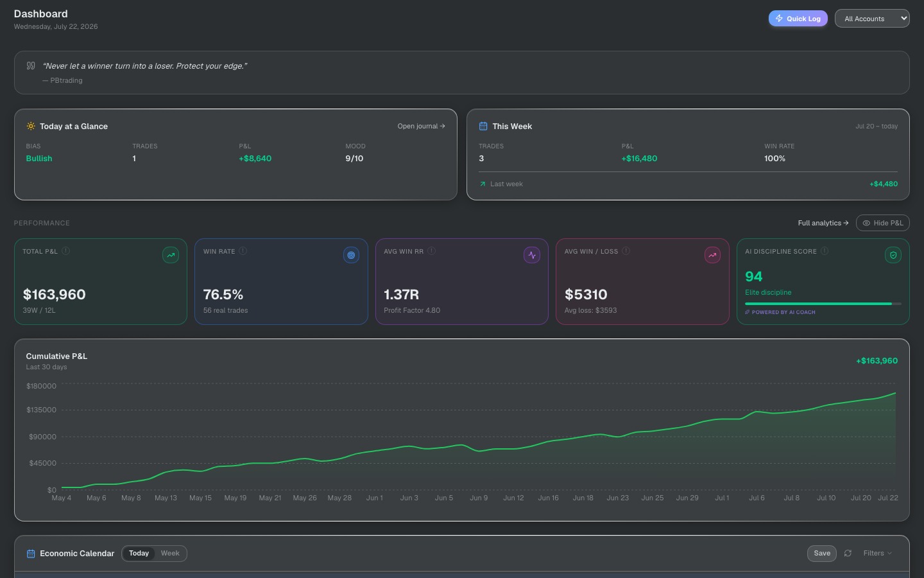Follow the Open journal link

coord(421,127)
